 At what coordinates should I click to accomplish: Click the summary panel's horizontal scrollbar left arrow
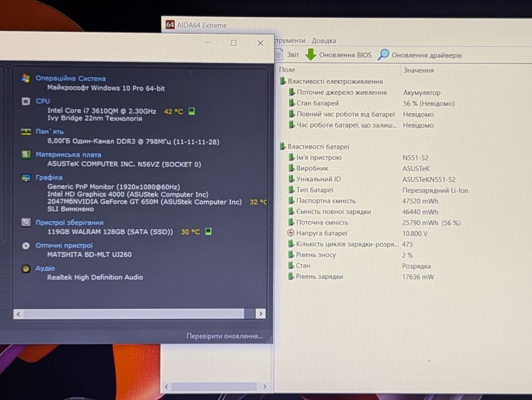click(18, 314)
